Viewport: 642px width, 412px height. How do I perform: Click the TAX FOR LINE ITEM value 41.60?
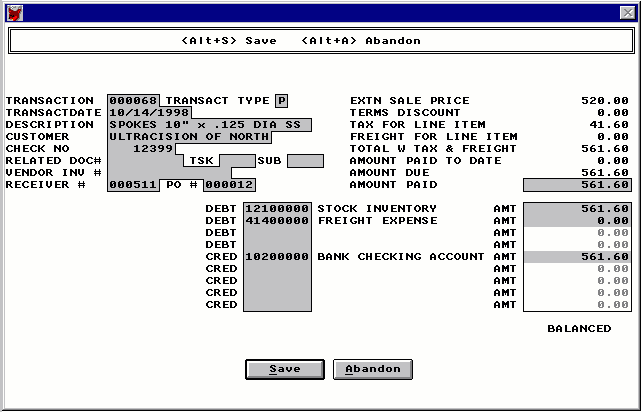point(609,125)
